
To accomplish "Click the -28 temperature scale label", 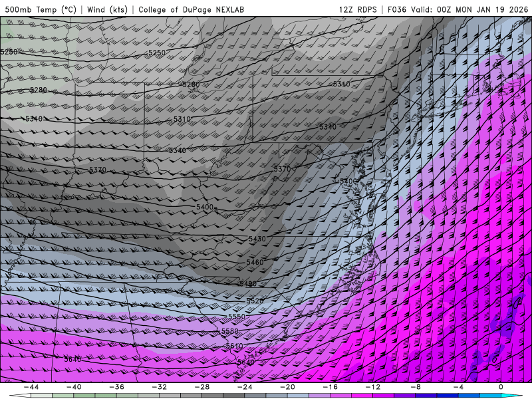I will click(x=202, y=387).
